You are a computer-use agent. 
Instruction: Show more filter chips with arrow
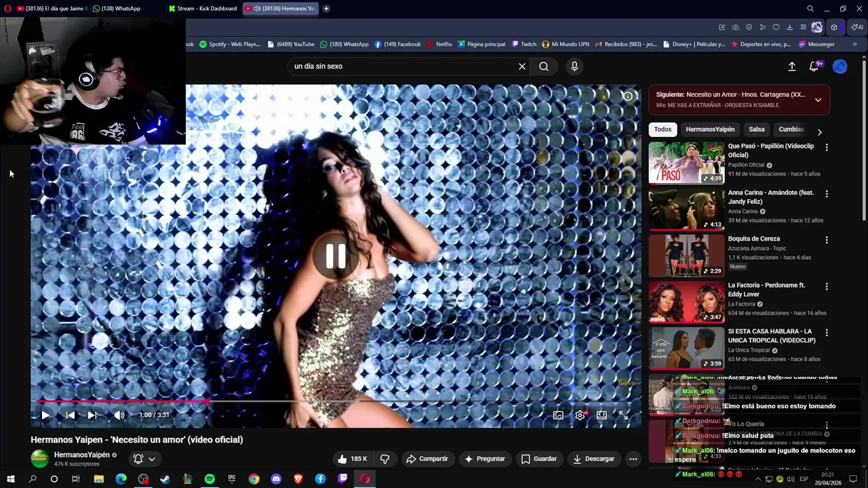point(819,132)
